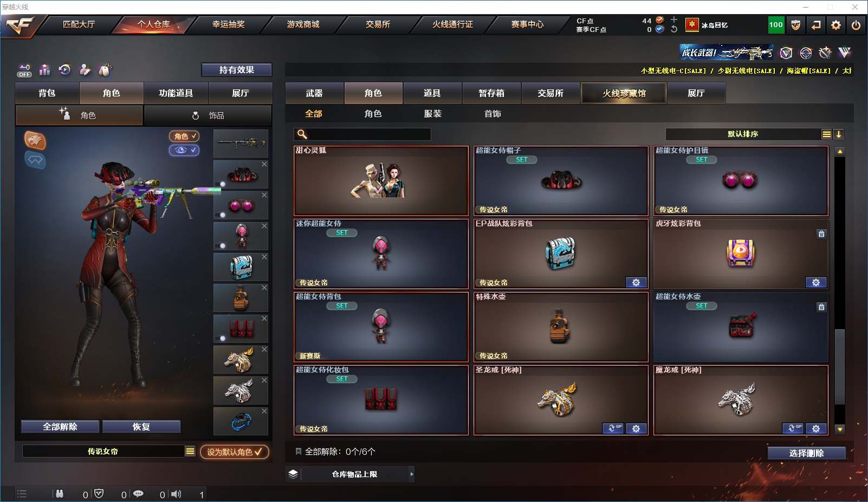
Task: Click the trash icon on 虎牙炫彩背包 item
Action: [x=821, y=234]
